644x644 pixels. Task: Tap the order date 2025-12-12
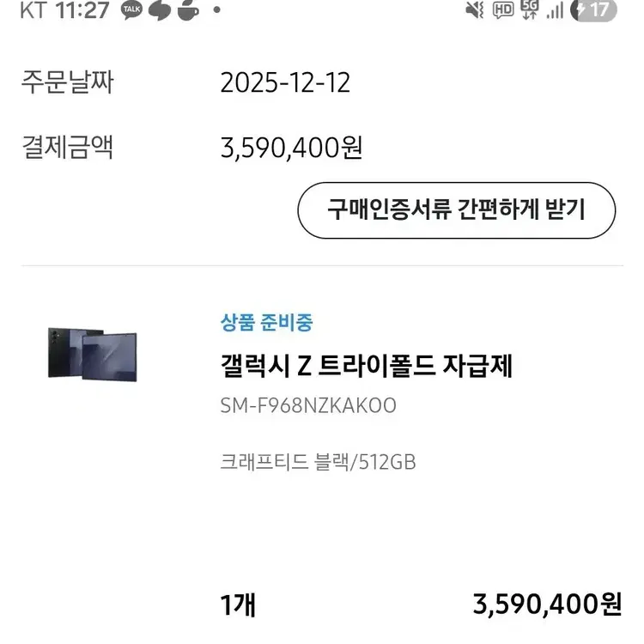click(x=285, y=83)
